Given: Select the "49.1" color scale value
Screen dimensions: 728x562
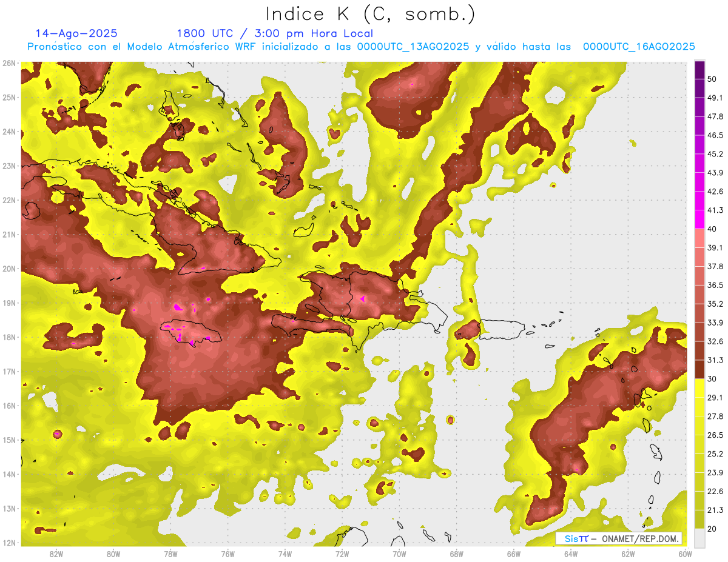Looking at the screenshot, I should point(715,98).
